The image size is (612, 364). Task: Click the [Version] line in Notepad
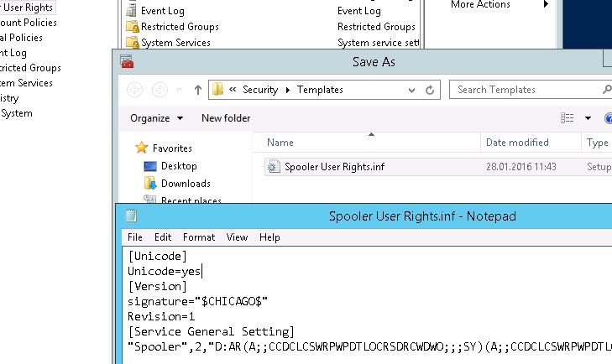(x=157, y=286)
